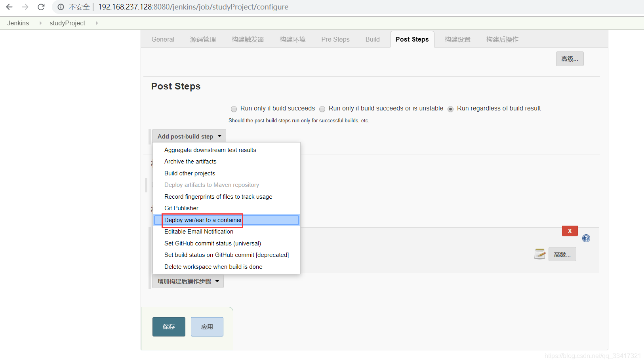Delete the step with red X button
The image size is (644, 363).
(x=570, y=231)
